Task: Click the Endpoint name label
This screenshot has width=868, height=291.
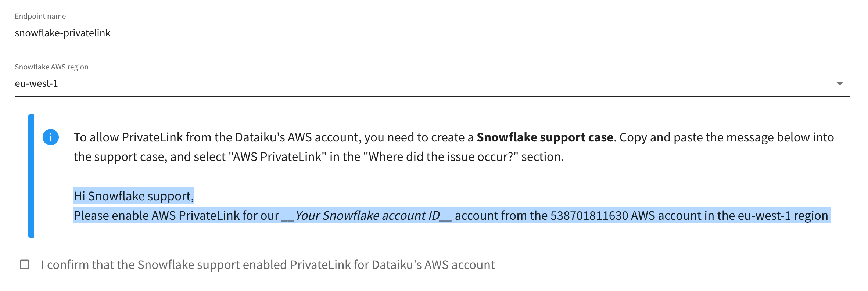Action: click(x=40, y=16)
